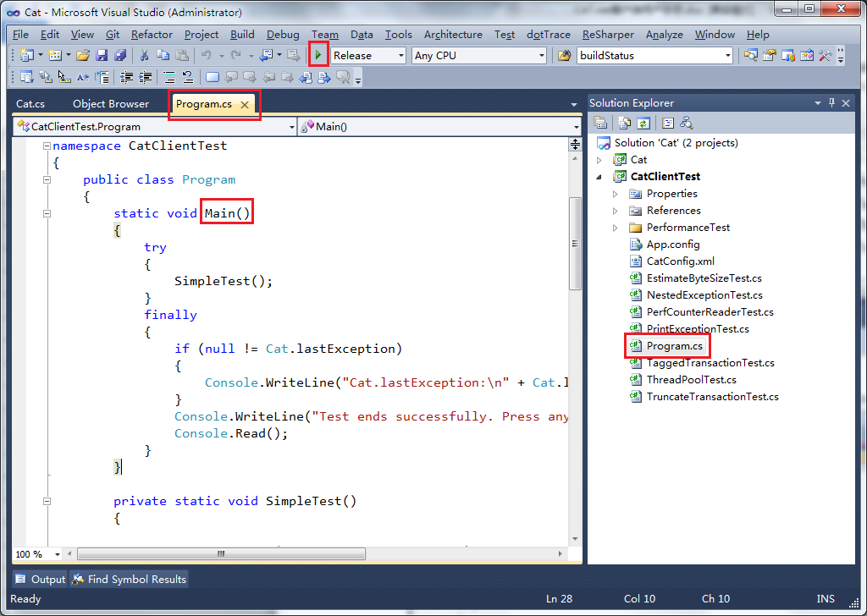This screenshot has height=616, width=867.
Task: Open the Output panel tab
Action: point(41,579)
